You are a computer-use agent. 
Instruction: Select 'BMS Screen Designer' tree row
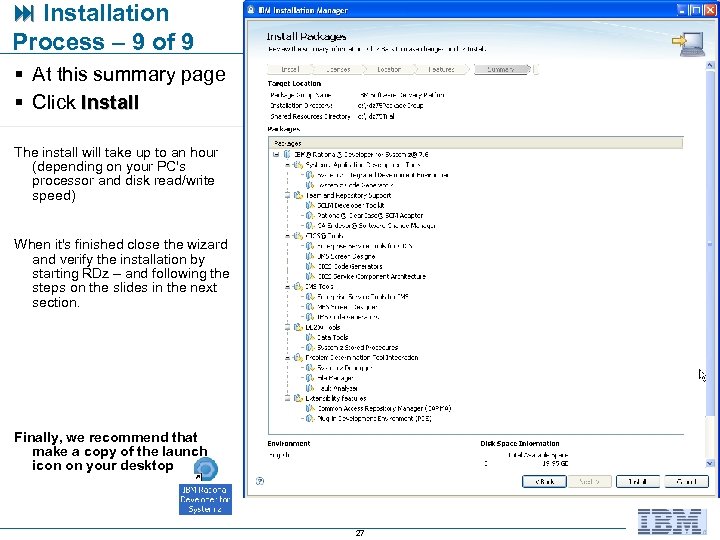click(346, 256)
